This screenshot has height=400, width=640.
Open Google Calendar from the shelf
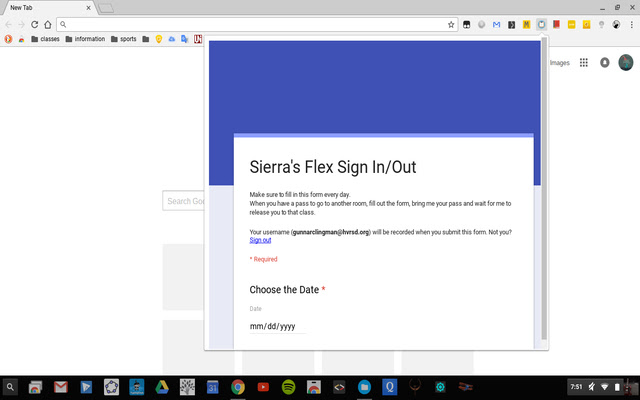212,387
